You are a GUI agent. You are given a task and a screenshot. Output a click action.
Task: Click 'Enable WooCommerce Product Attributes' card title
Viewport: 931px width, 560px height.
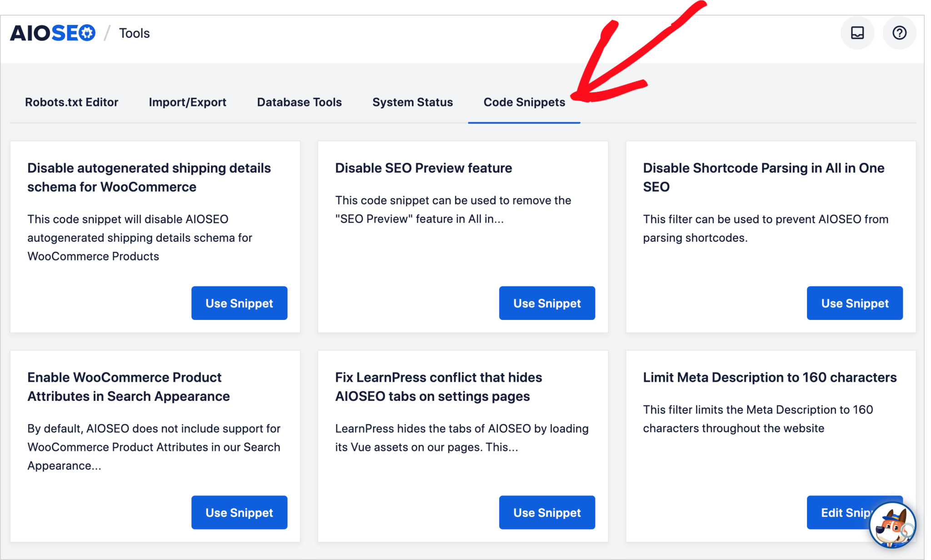(x=128, y=387)
